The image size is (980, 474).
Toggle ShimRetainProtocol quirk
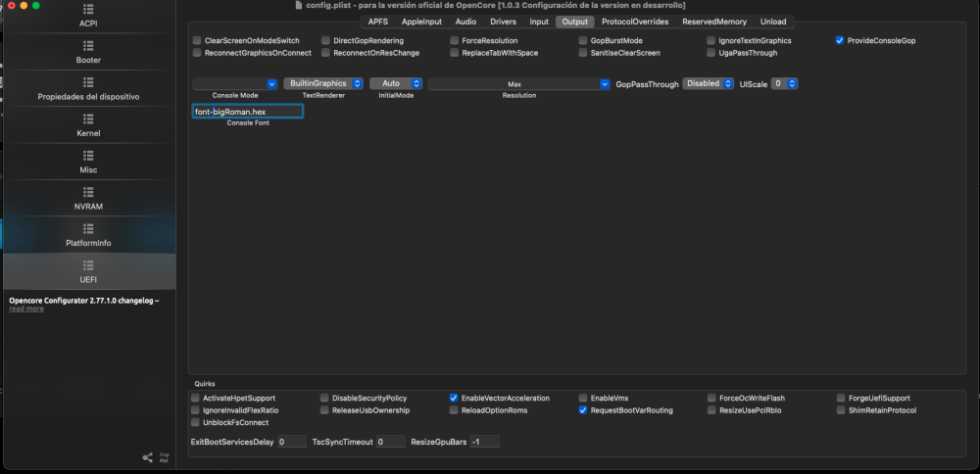841,410
